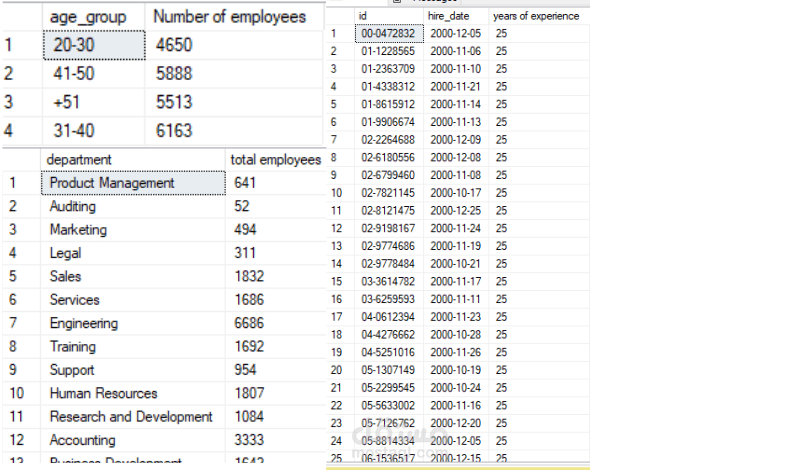Click the hire_date column header
The width and height of the screenshot is (800, 470).
456,16
